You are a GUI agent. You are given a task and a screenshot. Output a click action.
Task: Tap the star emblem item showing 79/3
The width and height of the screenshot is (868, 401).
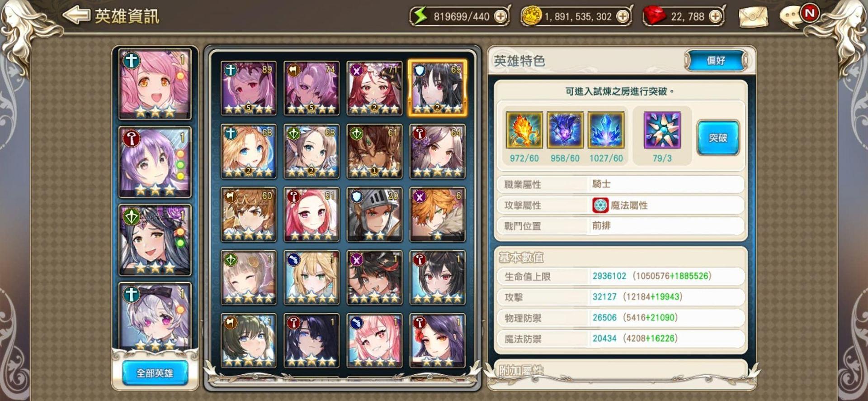pos(662,130)
